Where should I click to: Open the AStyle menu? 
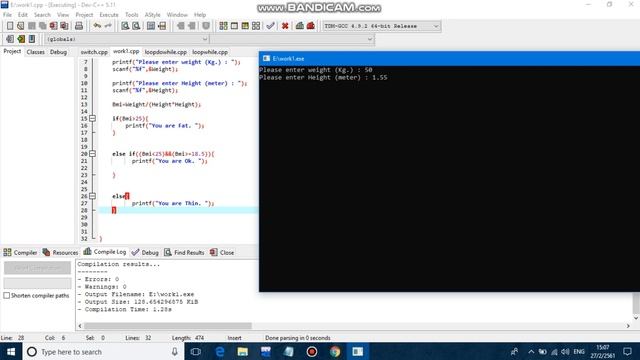click(x=153, y=15)
